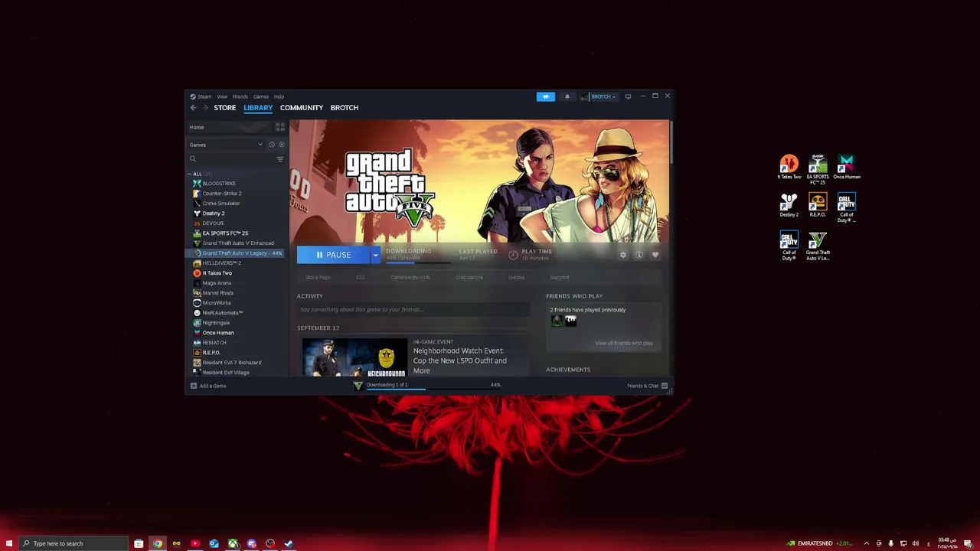Open the GTA V Guides link
Viewport: 980px width, 551px height.
click(517, 277)
